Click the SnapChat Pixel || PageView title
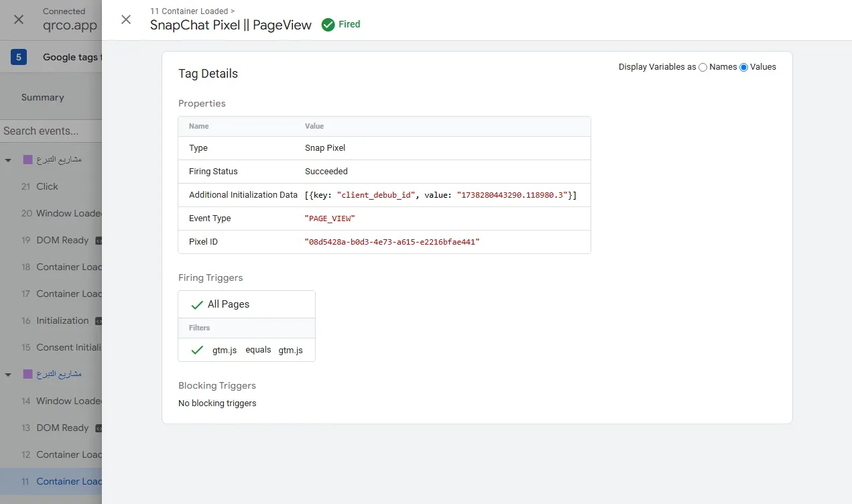Image resolution: width=852 pixels, height=504 pixels. [x=231, y=25]
